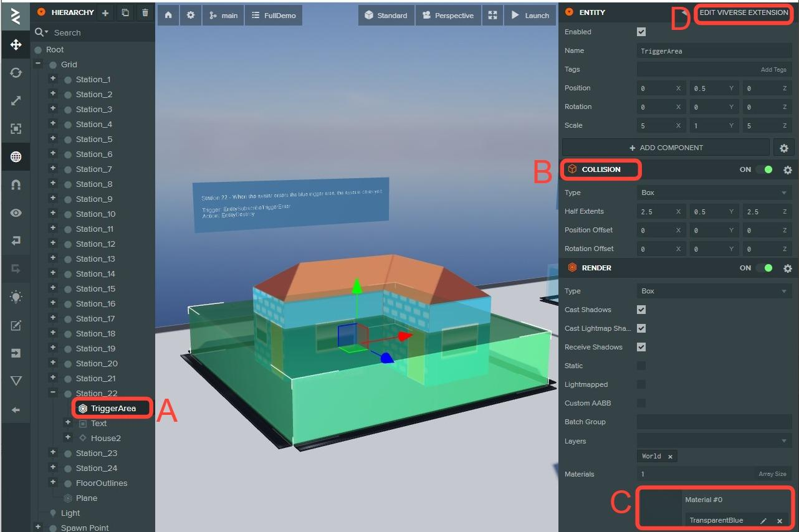Enable the Static checkbox
Image resolution: width=799 pixels, height=532 pixels.
click(x=641, y=366)
